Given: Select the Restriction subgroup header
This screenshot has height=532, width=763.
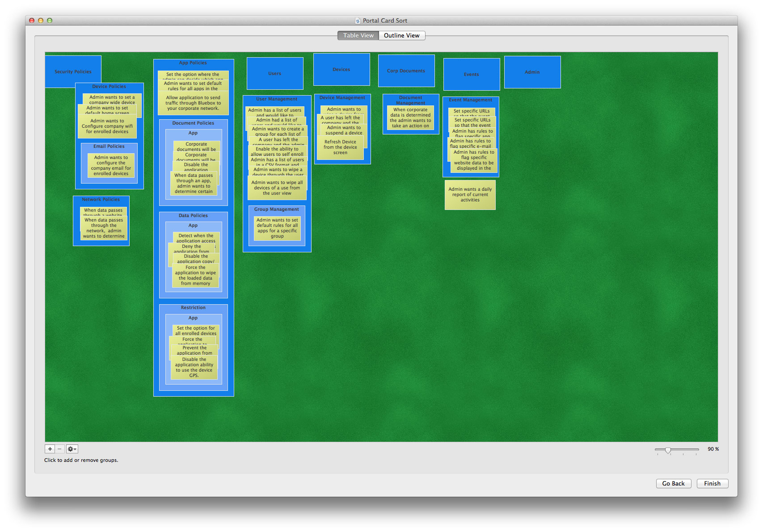Looking at the screenshot, I should click(193, 308).
